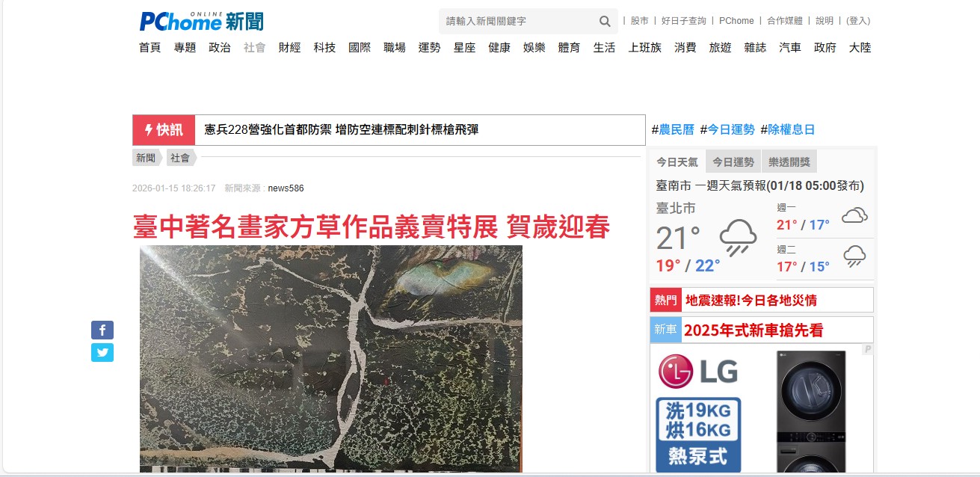Image resolution: width=980 pixels, height=477 pixels.
Task: Open the 財經 news section
Action: click(289, 48)
